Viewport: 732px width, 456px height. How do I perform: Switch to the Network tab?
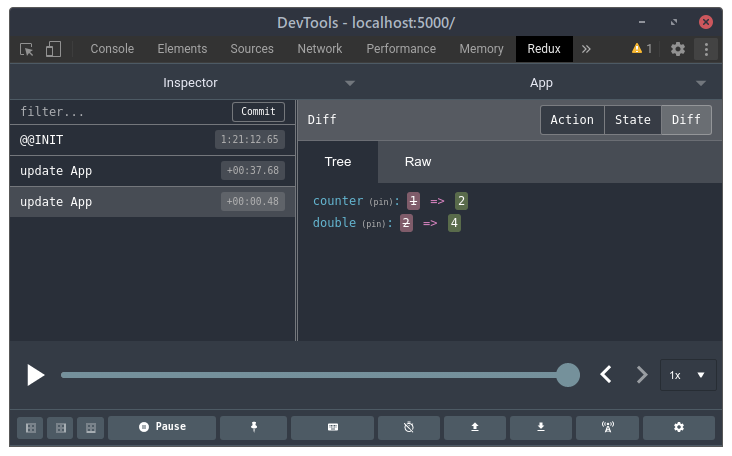point(320,49)
